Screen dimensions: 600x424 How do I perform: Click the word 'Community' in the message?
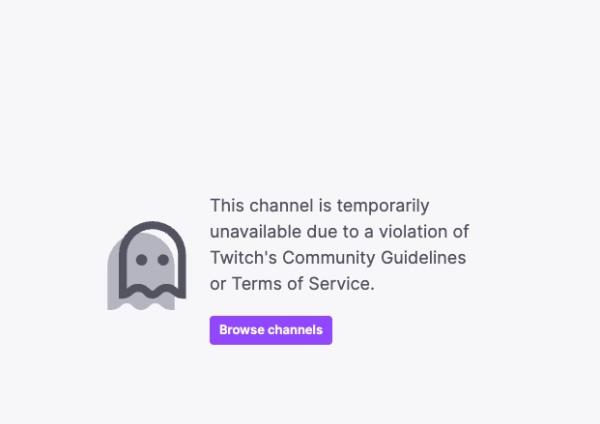tap(329, 258)
